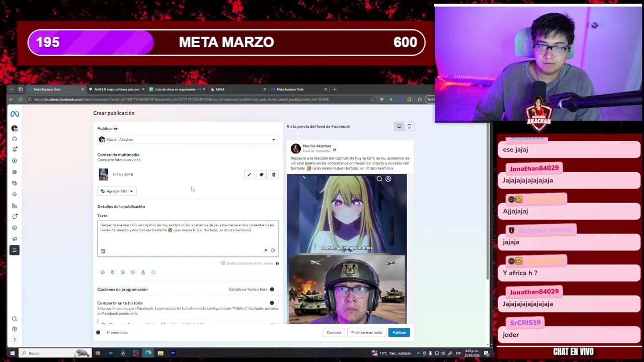Insert hashtag in post text
This screenshot has width=644, height=362.
point(266,250)
